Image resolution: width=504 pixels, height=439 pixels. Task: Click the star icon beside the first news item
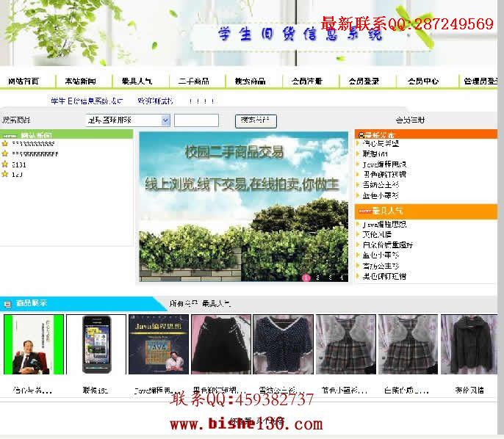pos(5,144)
